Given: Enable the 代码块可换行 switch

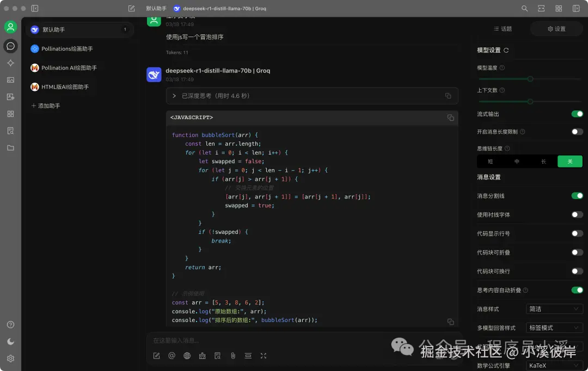Looking at the screenshot, I should point(577,271).
